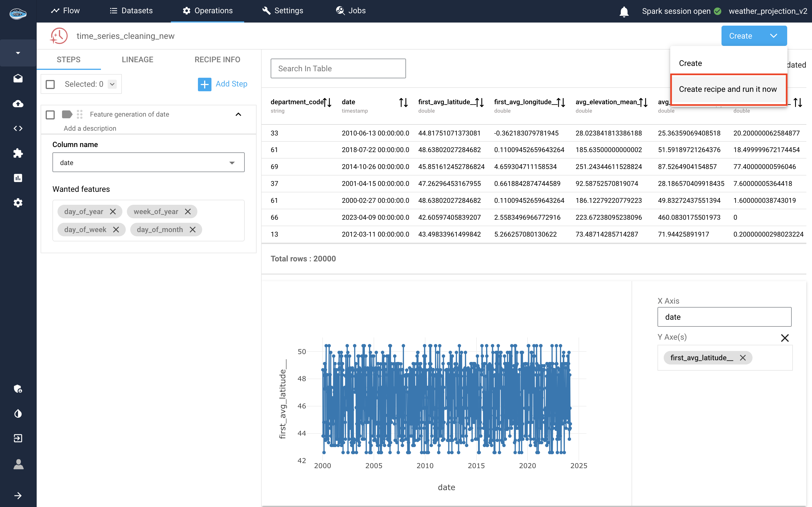
Task: Open the puzzle piece plugins icon
Action: [x=18, y=153]
